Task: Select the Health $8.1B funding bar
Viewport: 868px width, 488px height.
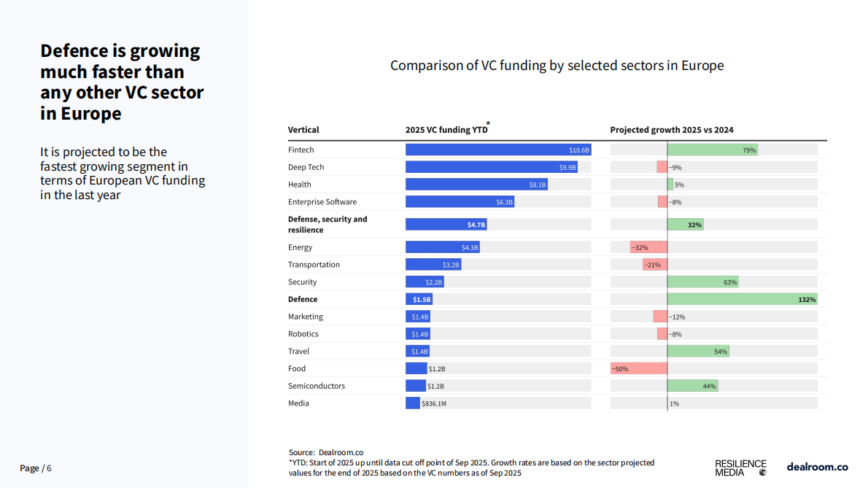Action: pyautogui.click(x=476, y=185)
